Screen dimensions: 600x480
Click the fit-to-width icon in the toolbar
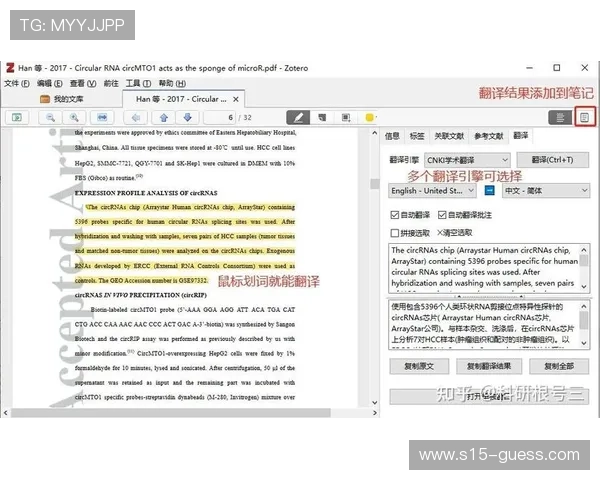pyautogui.click(x=102, y=117)
